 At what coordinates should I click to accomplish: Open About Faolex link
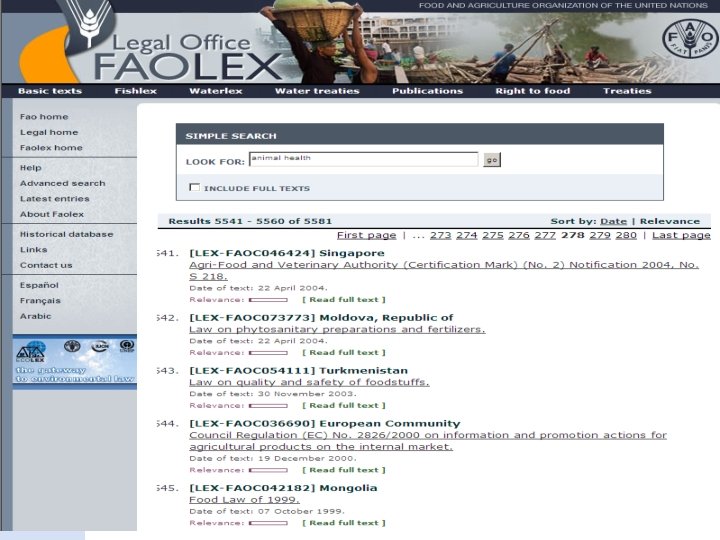coord(52,214)
